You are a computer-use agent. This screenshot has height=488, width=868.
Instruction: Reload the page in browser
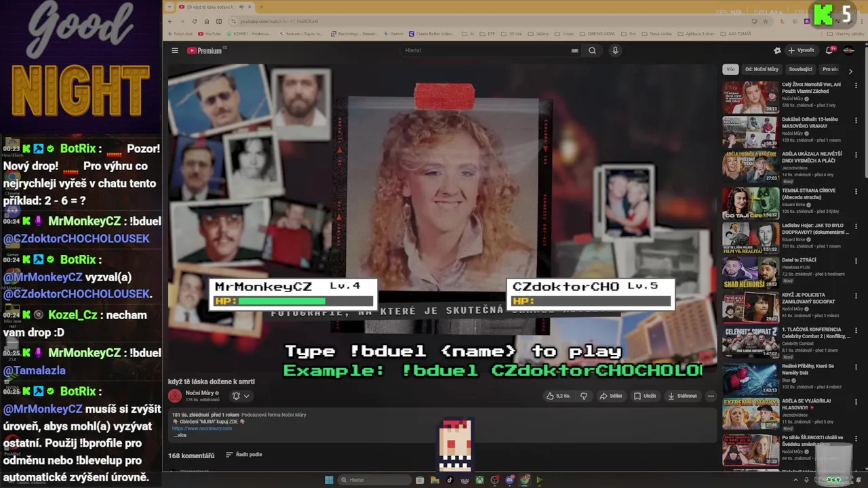click(x=195, y=21)
